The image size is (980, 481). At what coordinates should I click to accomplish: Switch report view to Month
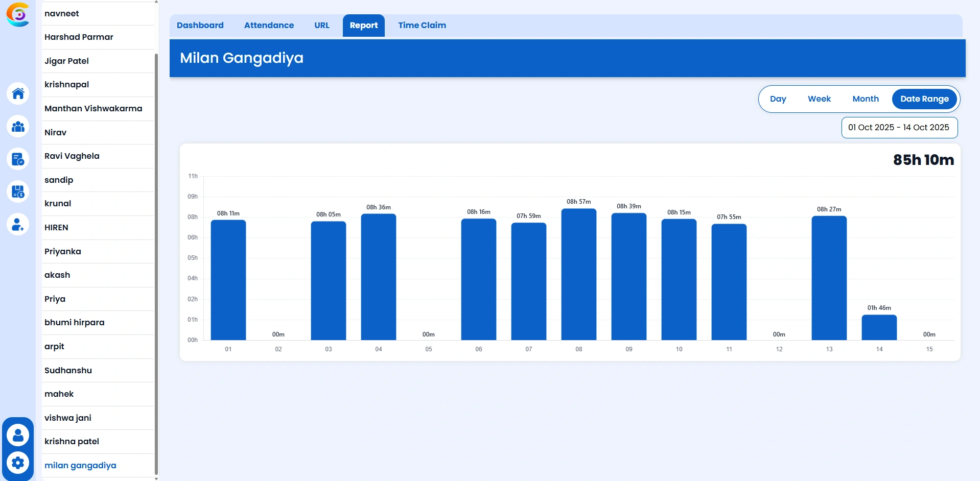866,99
